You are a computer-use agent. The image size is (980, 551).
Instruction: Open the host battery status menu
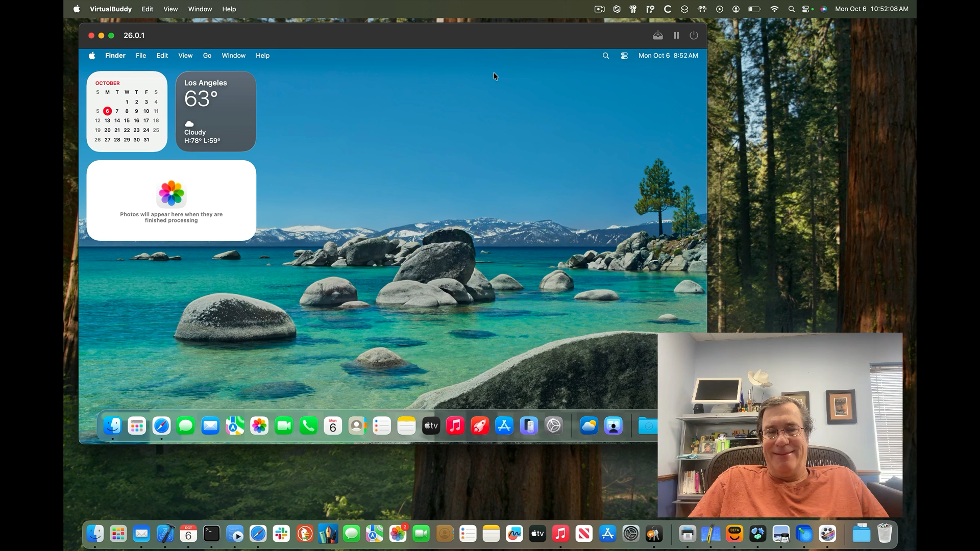point(754,9)
